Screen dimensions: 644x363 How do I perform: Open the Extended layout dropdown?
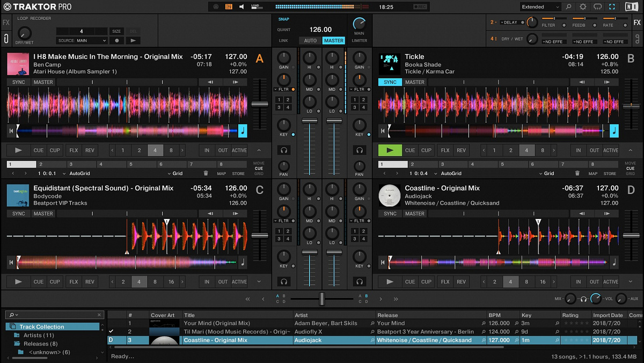[540, 6]
